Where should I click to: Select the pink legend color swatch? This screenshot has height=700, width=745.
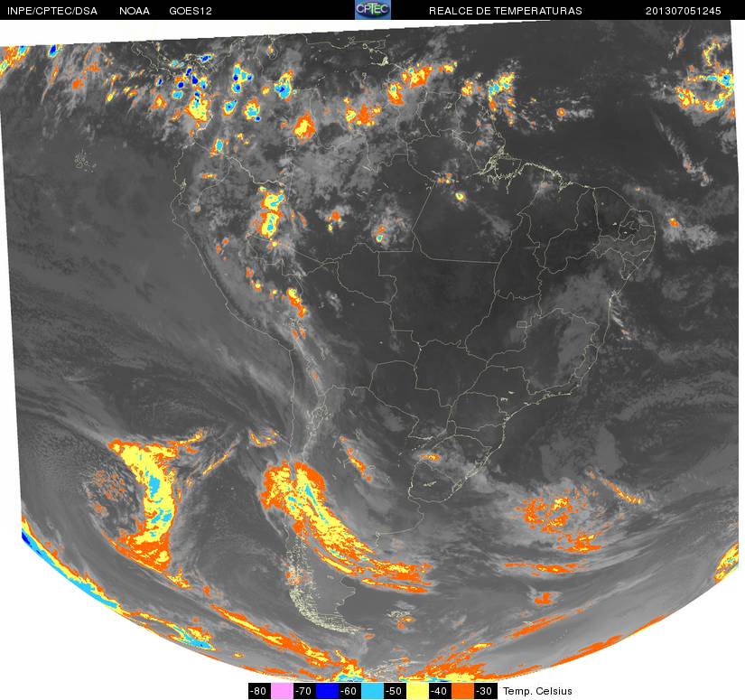click(x=282, y=691)
